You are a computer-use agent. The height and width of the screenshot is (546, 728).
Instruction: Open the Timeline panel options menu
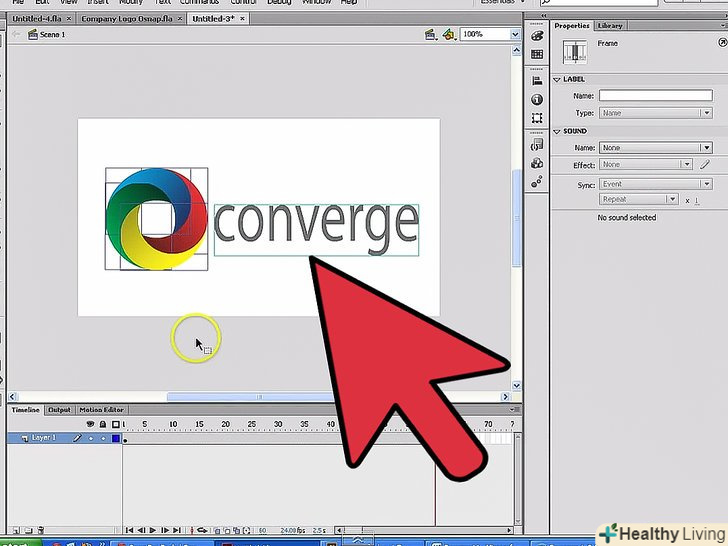pos(514,410)
